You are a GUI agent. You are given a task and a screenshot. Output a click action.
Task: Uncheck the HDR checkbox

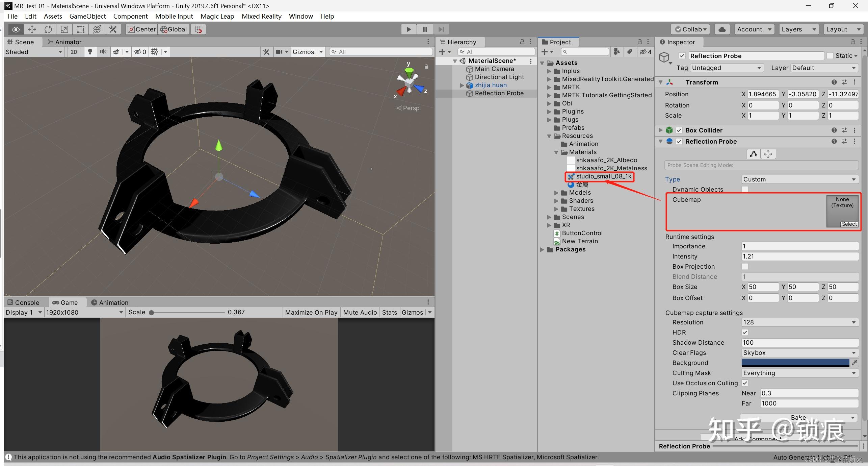pos(745,333)
